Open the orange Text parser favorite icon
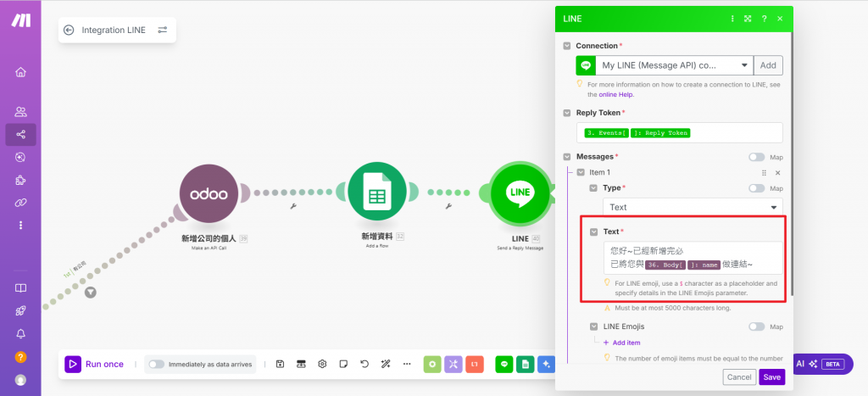This screenshot has width=868, height=396. (475, 364)
